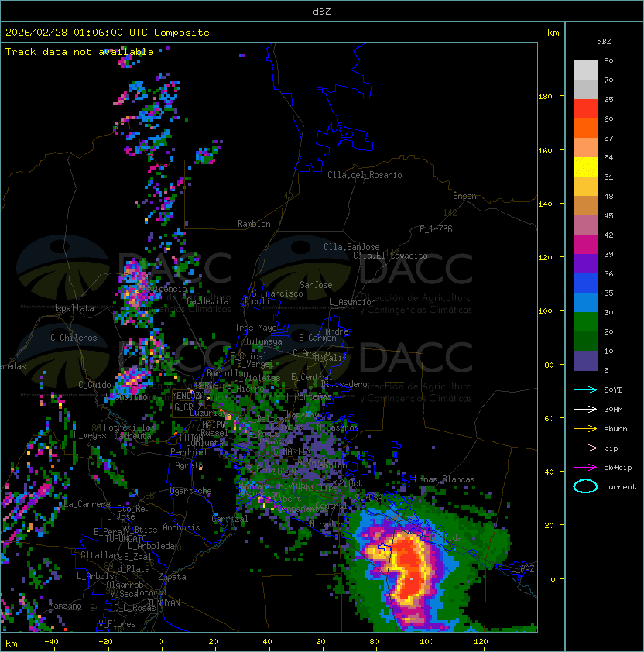This screenshot has width=644, height=652.
Task: Click the 'Agrelo' map label
Action: tap(189, 465)
